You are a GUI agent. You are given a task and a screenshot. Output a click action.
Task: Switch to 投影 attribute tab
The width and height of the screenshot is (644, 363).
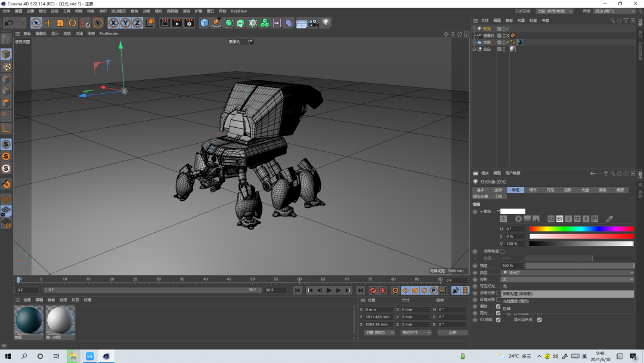pos(568,190)
